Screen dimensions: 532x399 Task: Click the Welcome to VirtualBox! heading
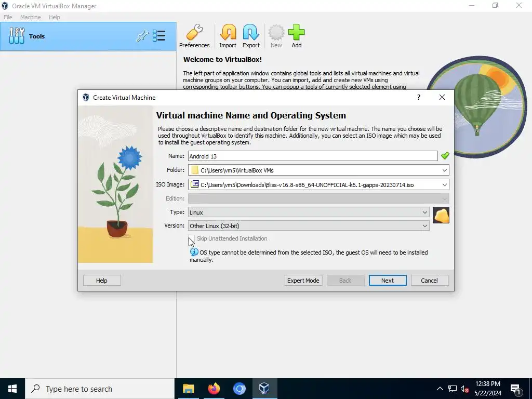pos(222,59)
